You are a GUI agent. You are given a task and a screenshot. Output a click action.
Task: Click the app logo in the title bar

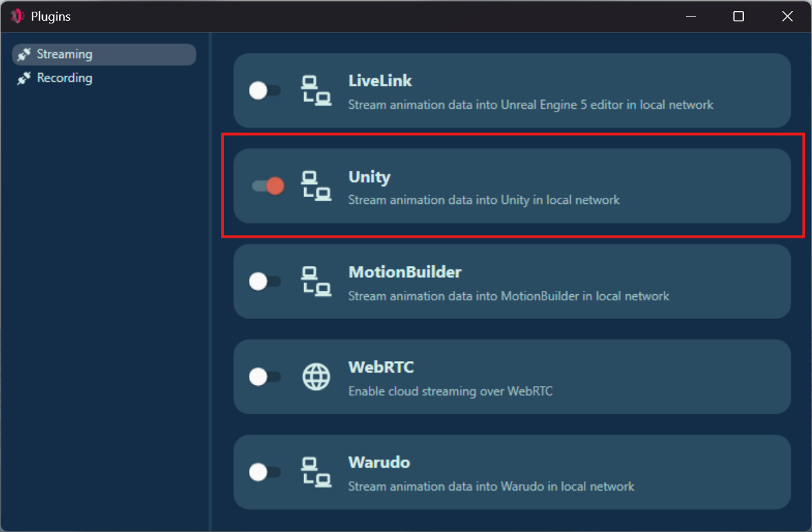pyautogui.click(x=17, y=17)
